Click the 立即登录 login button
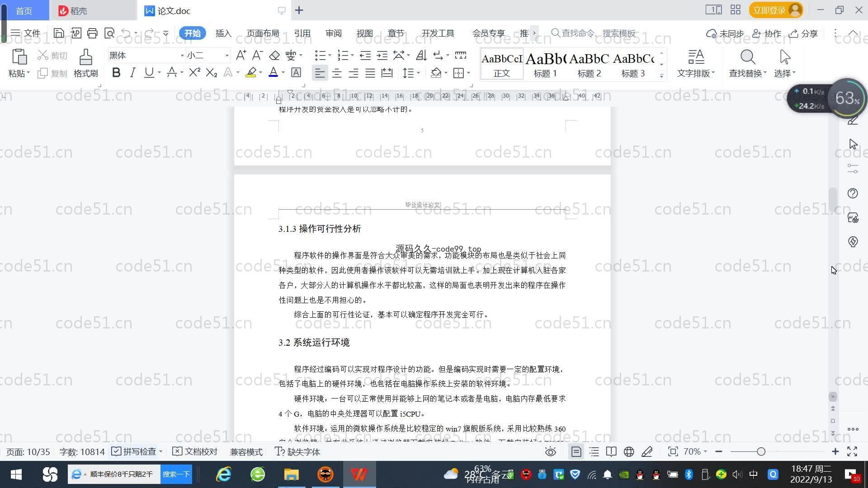 point(776,10)
